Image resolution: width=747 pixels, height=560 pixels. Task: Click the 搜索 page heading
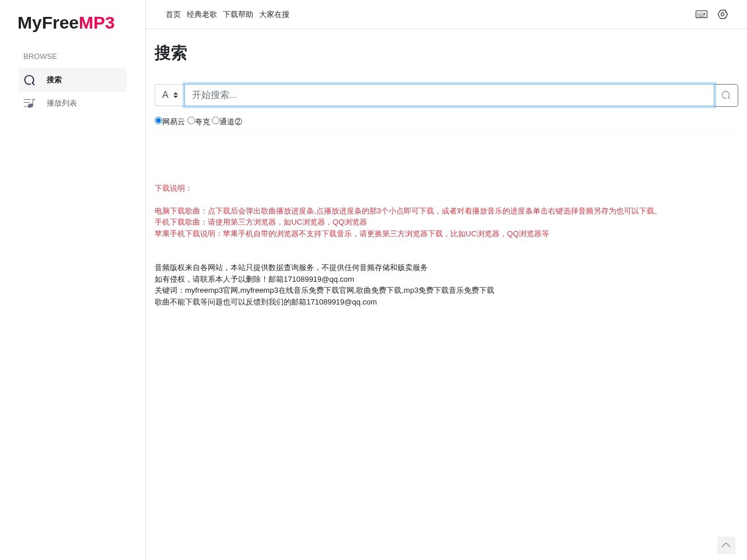pyautogui.click(x=170, y=53)
